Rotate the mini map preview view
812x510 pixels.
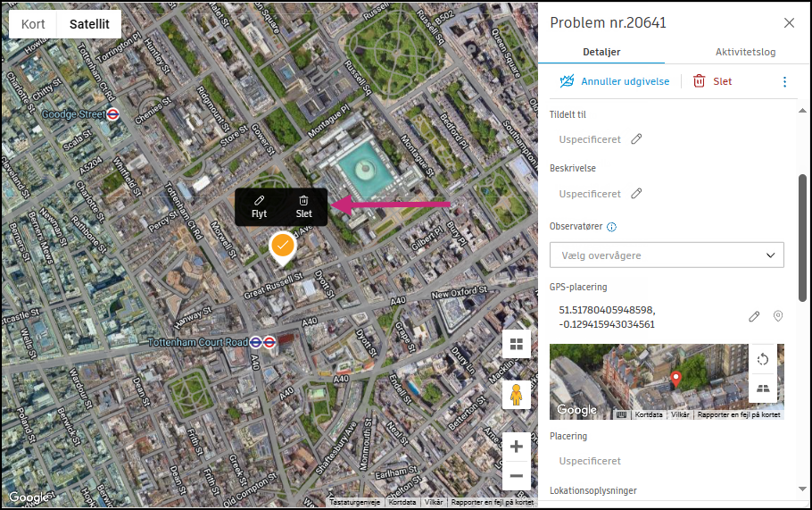(x=763, y=359)
